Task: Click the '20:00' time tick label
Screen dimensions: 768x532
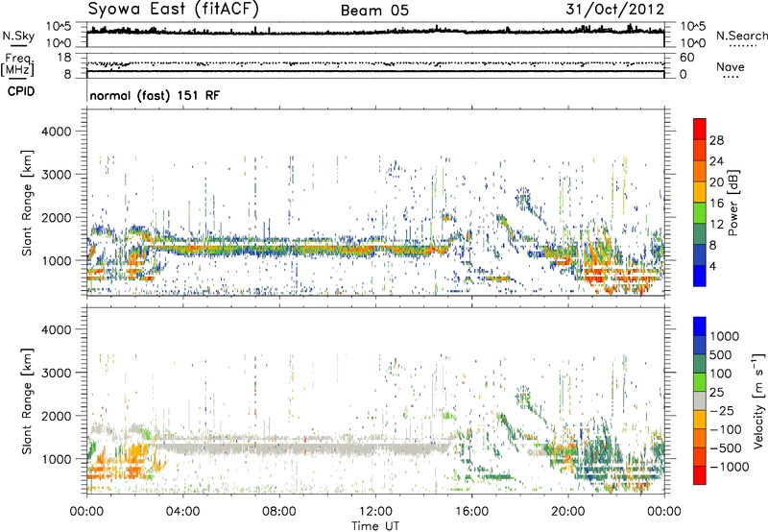Action: pos(568,512)
